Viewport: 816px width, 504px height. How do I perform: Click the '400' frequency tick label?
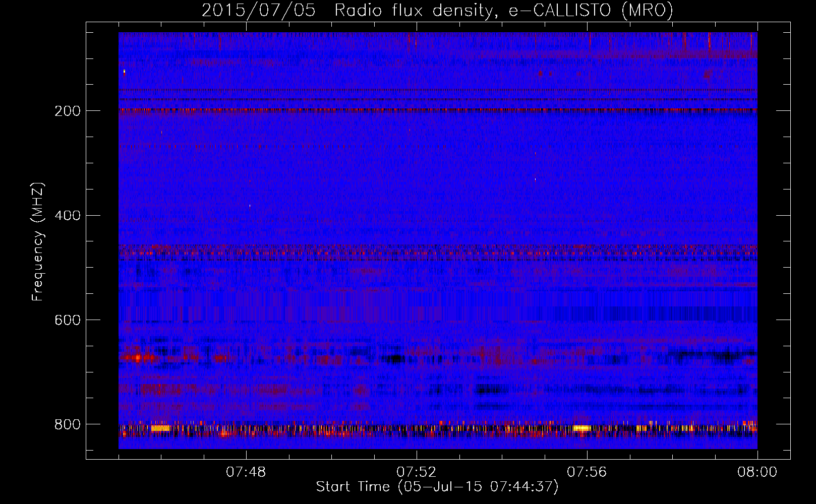tap(67, 216)
